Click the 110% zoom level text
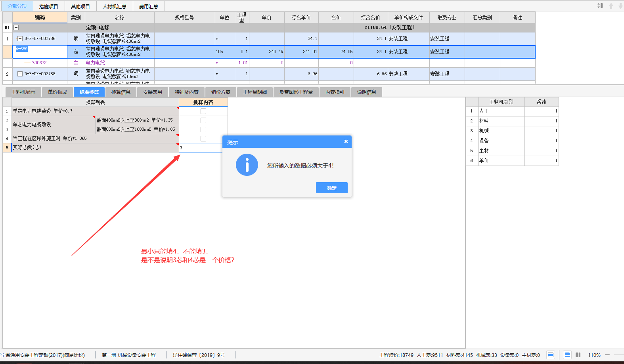Image resolution: width=624 pixels, height=364 pixels. [x=594, y=355]
